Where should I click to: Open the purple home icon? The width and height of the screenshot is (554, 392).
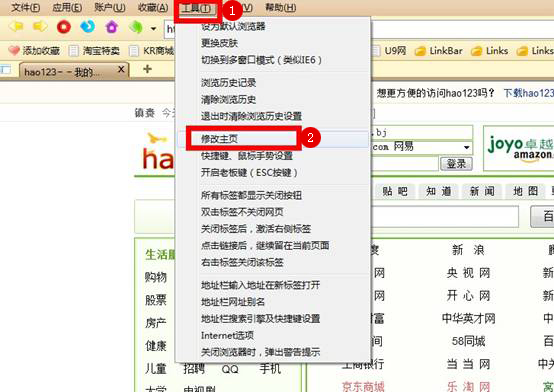tap(112, 27)
